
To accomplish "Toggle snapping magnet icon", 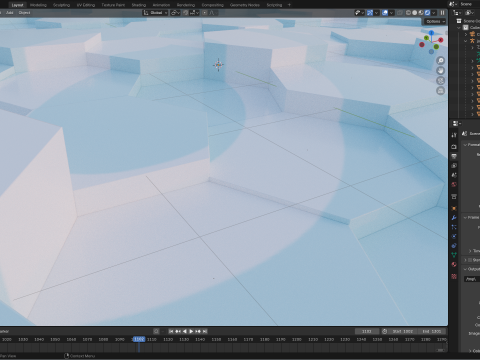I will point(186,13).
